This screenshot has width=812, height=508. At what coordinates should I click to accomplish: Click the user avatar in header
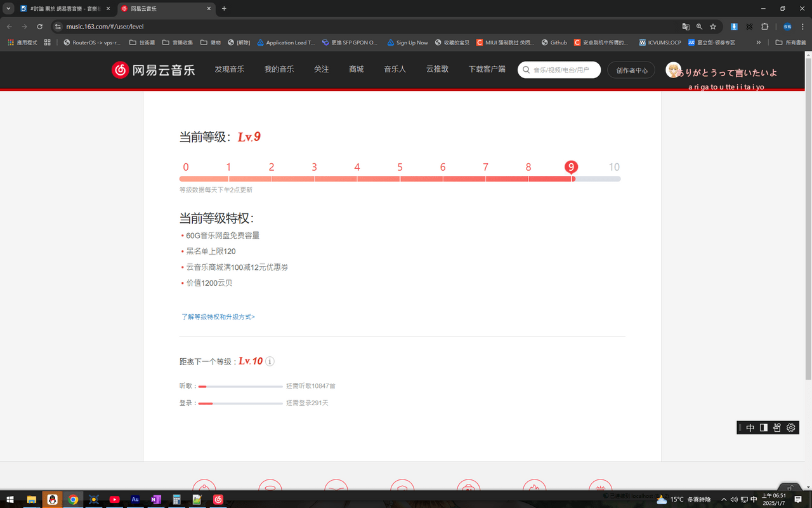click(x=673, y=70)
